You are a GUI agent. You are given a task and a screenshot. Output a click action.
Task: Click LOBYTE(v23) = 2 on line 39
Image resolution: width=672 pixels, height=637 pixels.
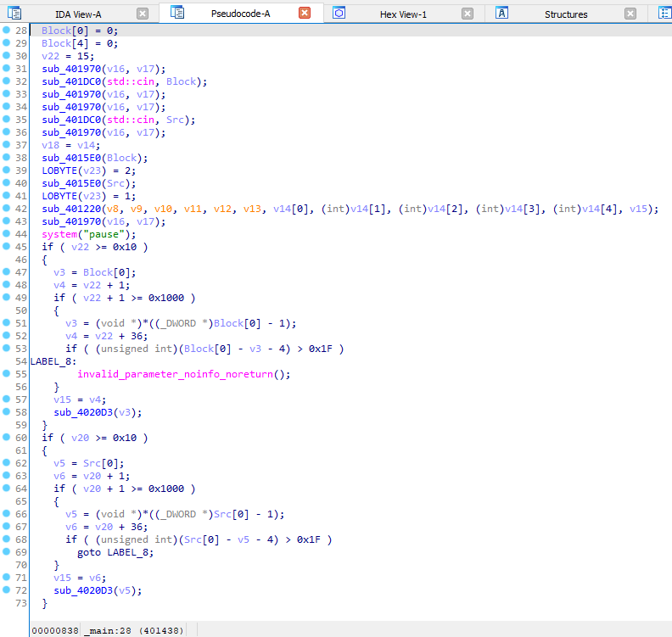click(x=89, y=171)
